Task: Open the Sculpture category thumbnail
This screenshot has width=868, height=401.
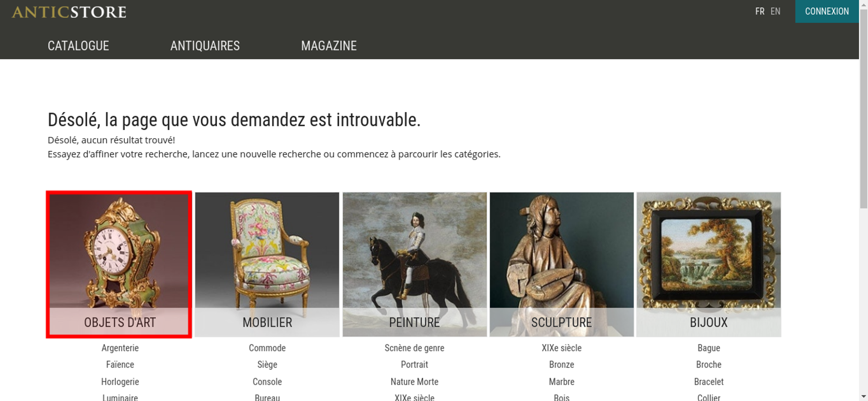Action: click(x=562, y=264)
